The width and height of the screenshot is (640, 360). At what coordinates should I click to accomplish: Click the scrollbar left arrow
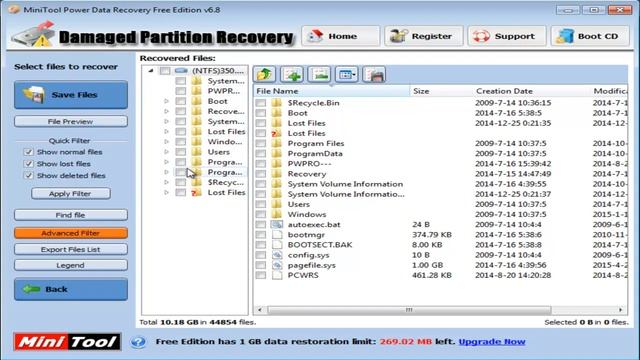260,310
